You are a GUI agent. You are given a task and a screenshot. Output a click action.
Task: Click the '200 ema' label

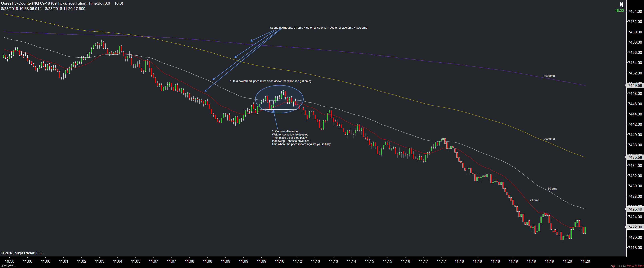tap(549, 139)
